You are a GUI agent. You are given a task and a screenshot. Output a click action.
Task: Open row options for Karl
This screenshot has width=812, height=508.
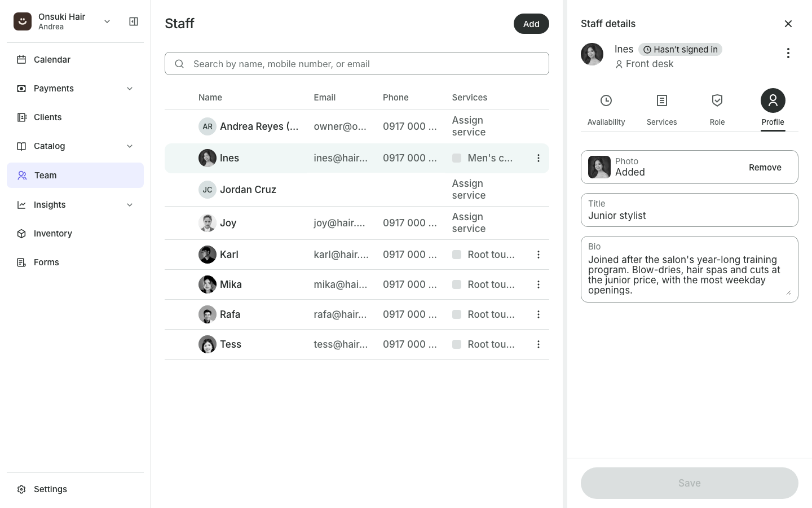click(539, 255)
